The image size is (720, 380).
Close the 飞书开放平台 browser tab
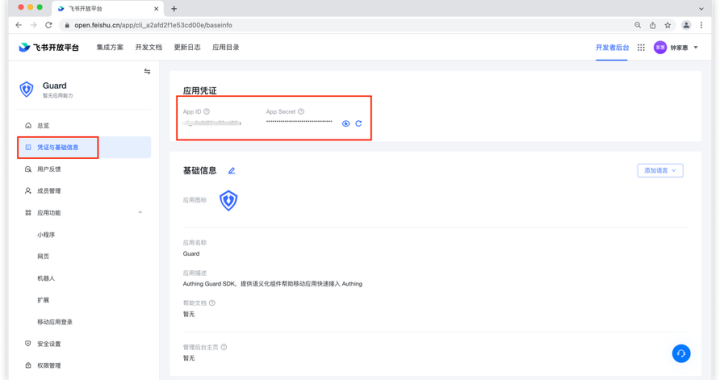tap(156, 9)
